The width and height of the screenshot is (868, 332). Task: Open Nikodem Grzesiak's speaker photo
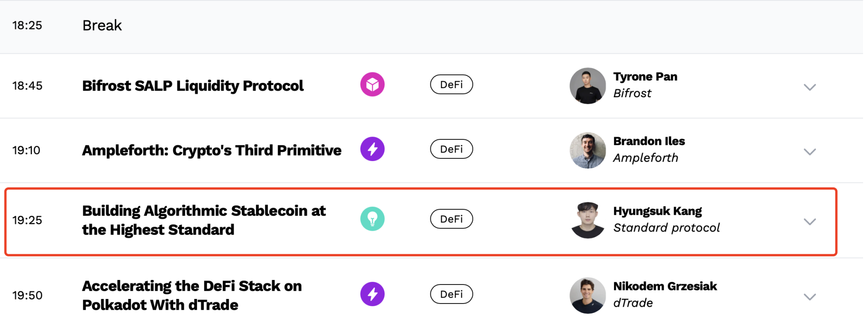588,295
